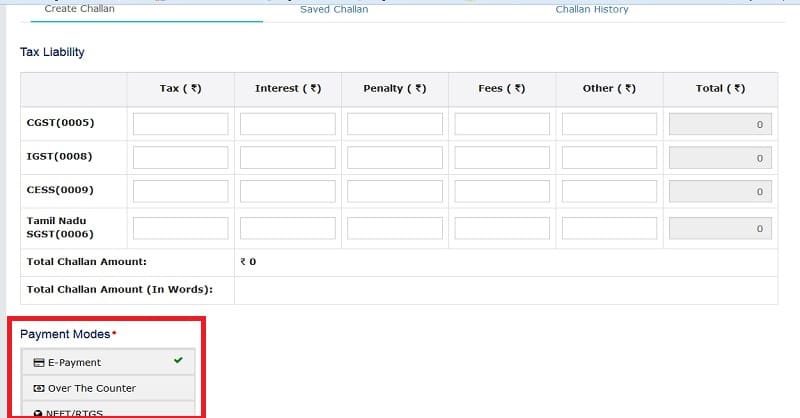Click the Total column header
Viewport: 800px width, 418px height.
pos(720,88)
